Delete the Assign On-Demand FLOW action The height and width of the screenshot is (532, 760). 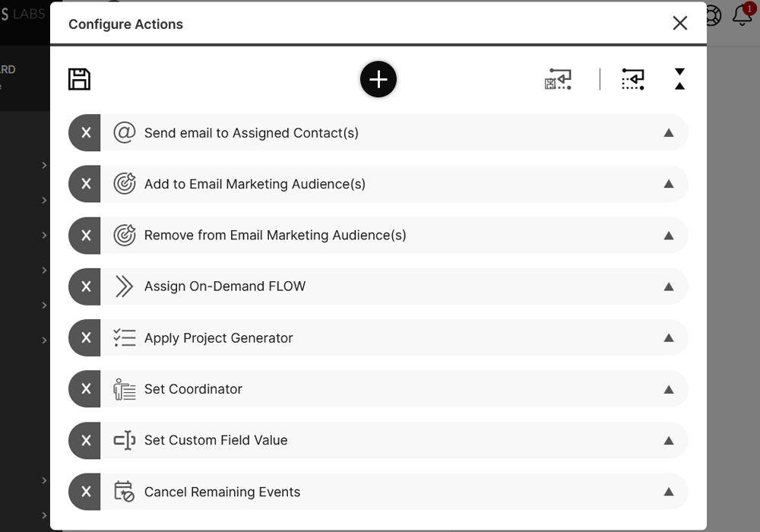coord(86,287)
